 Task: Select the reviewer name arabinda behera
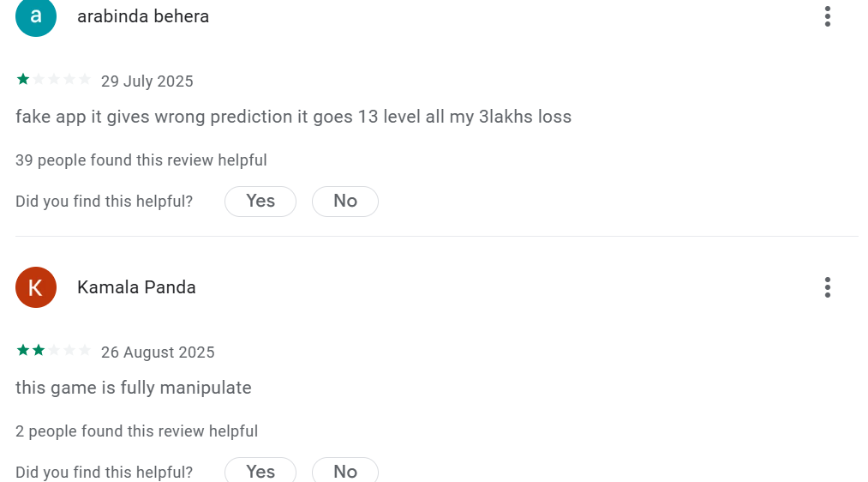click(x=143, y=16)
